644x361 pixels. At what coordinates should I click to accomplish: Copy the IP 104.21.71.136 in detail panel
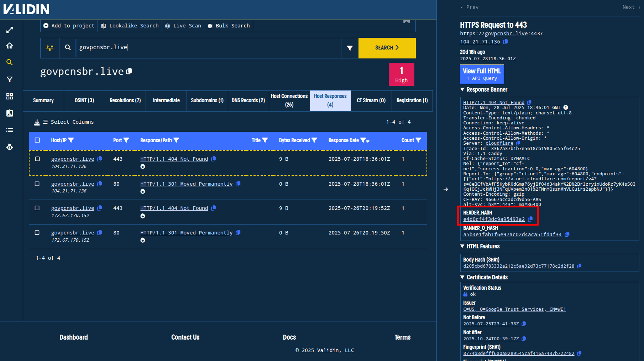click(505, 42)
